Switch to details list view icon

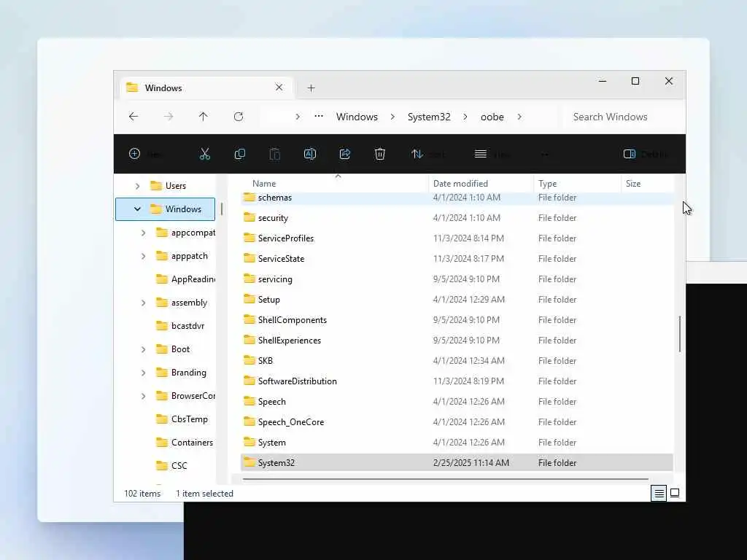659,494
